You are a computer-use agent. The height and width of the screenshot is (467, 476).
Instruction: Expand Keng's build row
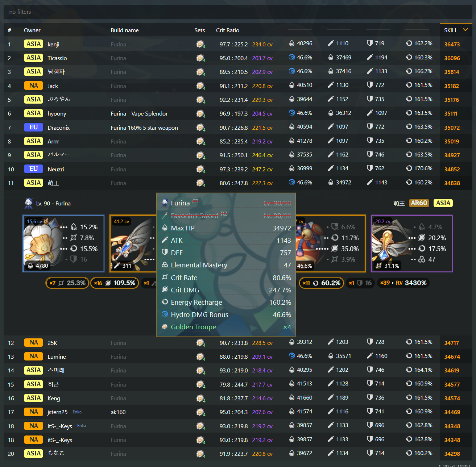(x=238, y=398)
